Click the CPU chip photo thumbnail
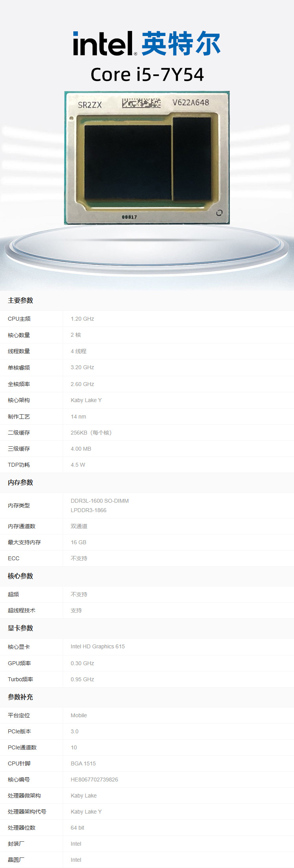This screenshot has height=868, width=294. [x=147, y=158]
